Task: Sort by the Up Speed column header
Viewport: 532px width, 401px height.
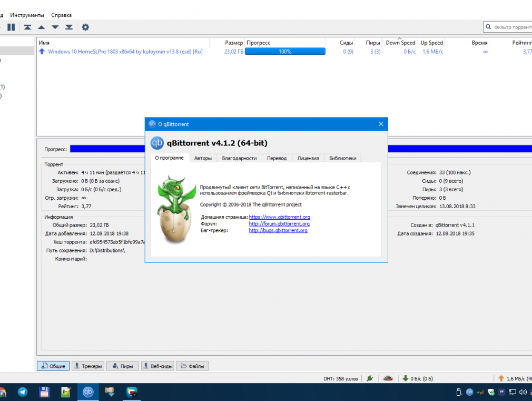Action: 431,43
